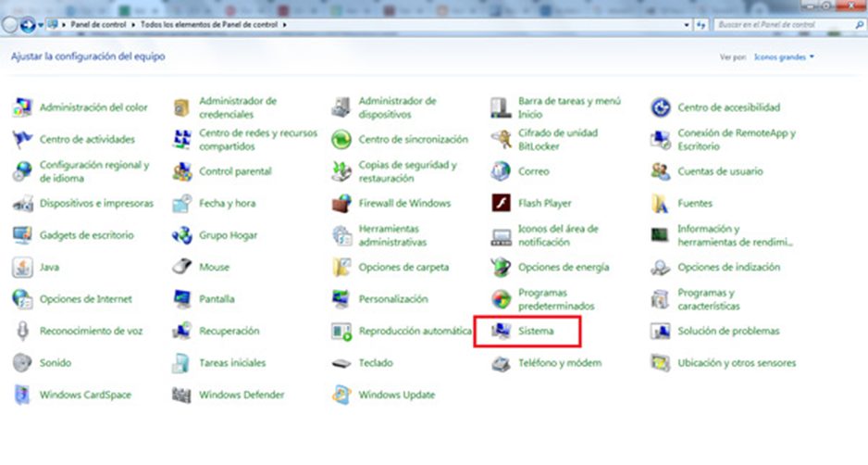Open Recuperación link
868x465 pixels.
point(229,331)
